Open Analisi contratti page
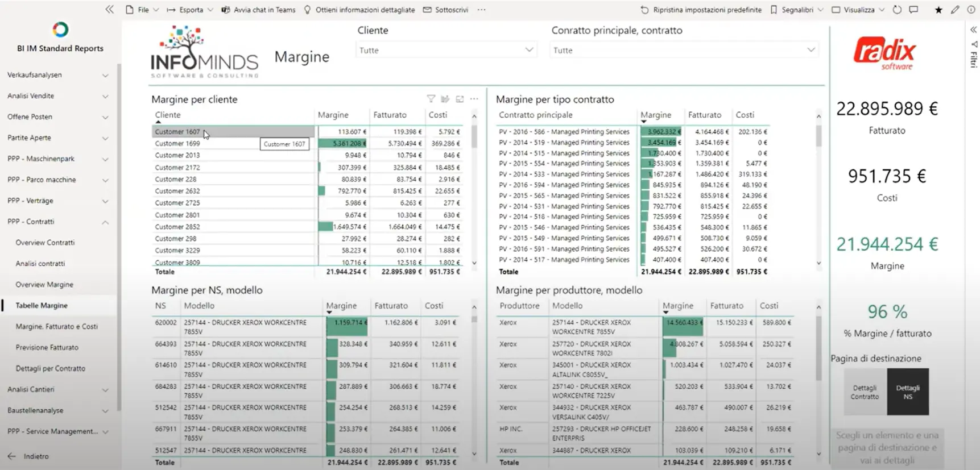Viewport: 980px width, 470px height. (40, 264)
